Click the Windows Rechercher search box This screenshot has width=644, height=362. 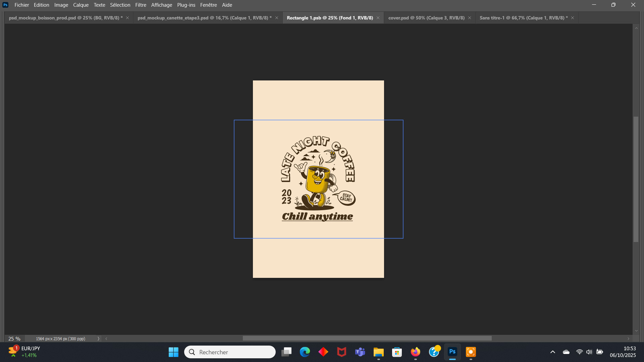[x=230, y=352]
